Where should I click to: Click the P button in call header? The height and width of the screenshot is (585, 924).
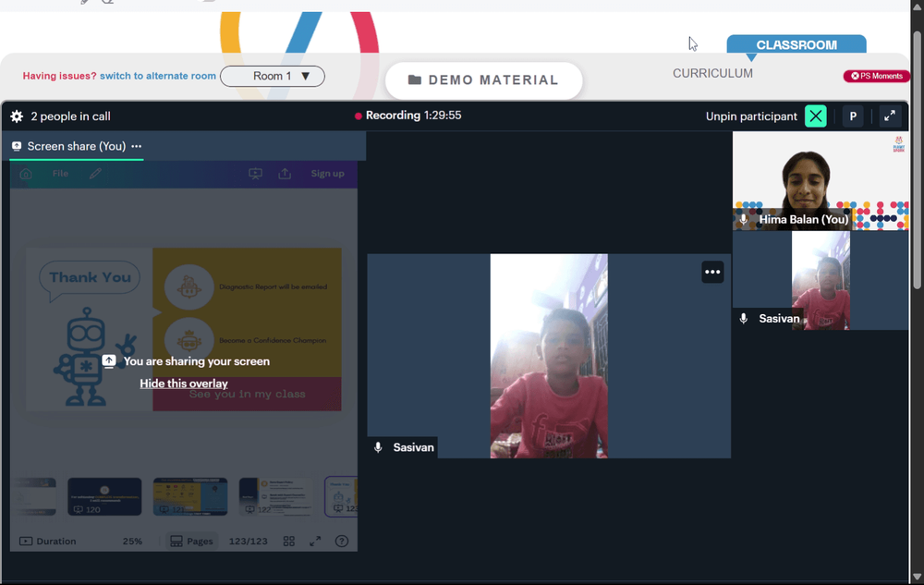pyautogui.click(x=853, y=116)
